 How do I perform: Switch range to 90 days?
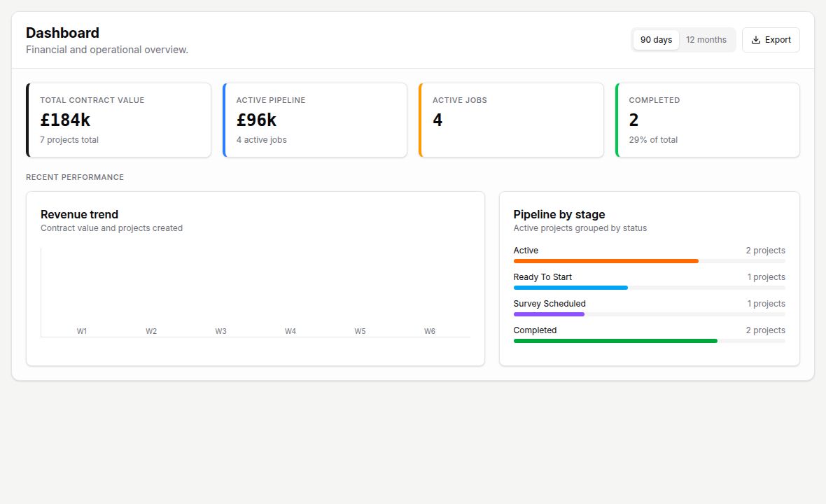(x=656, y=40)
